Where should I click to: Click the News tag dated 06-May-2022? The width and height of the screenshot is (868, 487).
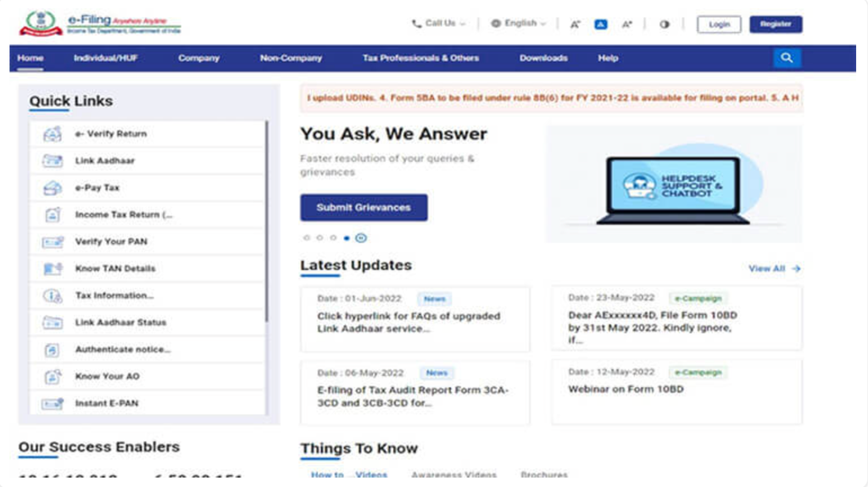coord(437,373)
